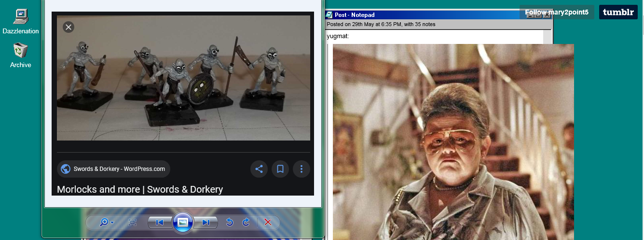Click the Follow mary2point5 button
This screenshot has width=644, height=240.
(x=557, y=12)
